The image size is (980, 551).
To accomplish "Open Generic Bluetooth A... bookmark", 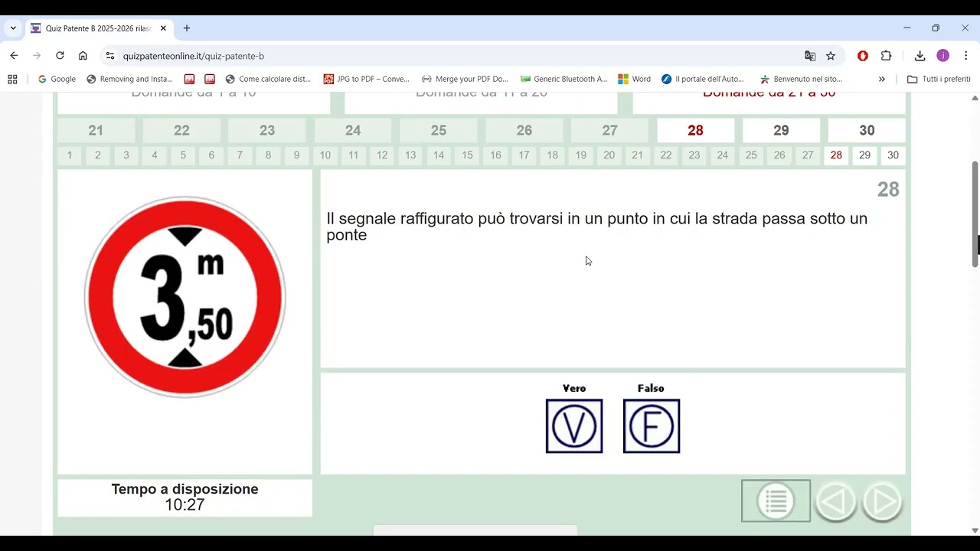I will click(563, 79).
